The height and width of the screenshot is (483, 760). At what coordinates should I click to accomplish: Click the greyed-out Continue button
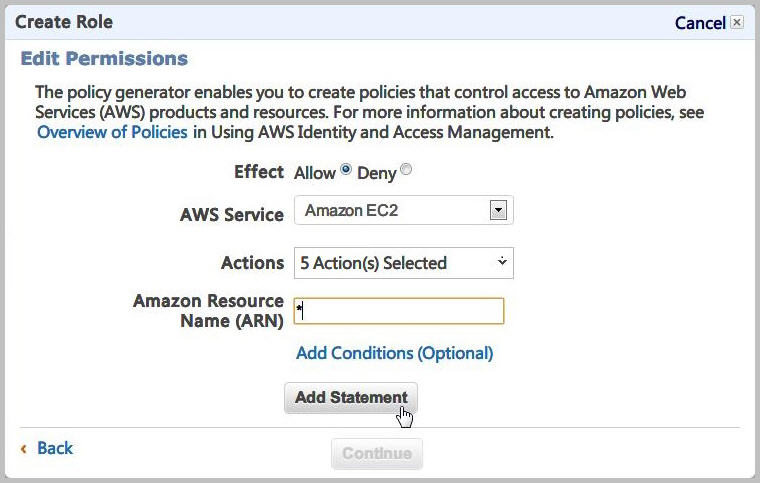[x=376, y=453]
